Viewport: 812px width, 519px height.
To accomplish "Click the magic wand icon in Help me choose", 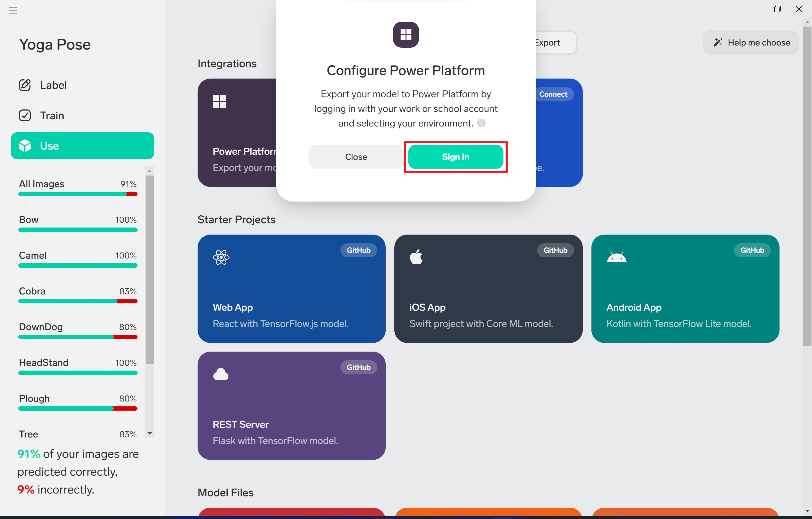I will pyautogui.click(x=718, y=42).
